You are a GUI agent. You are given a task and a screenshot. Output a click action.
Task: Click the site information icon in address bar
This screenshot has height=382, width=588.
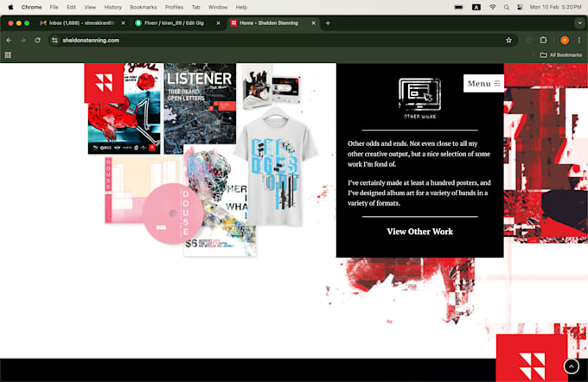pos(54,40)
